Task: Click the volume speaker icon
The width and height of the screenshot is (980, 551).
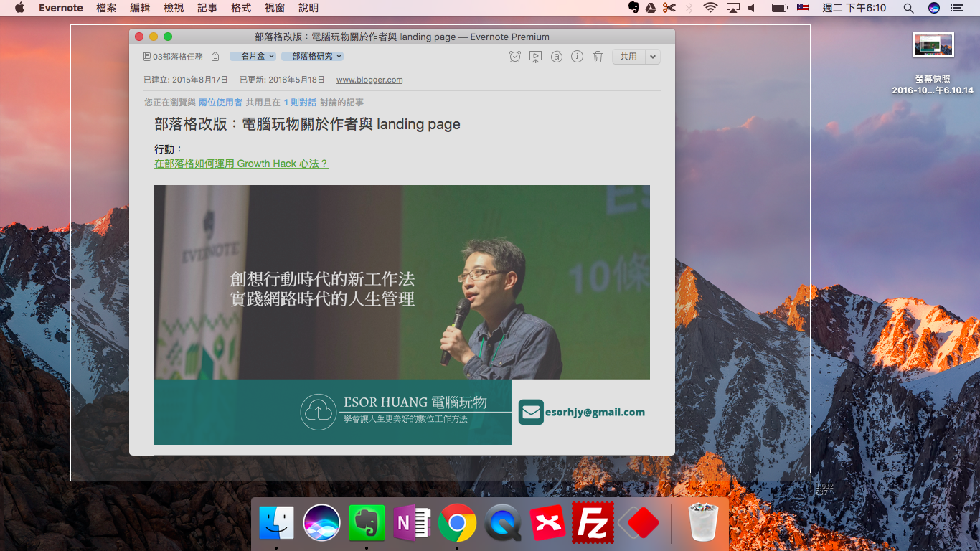Action: [x=753, y=8]
